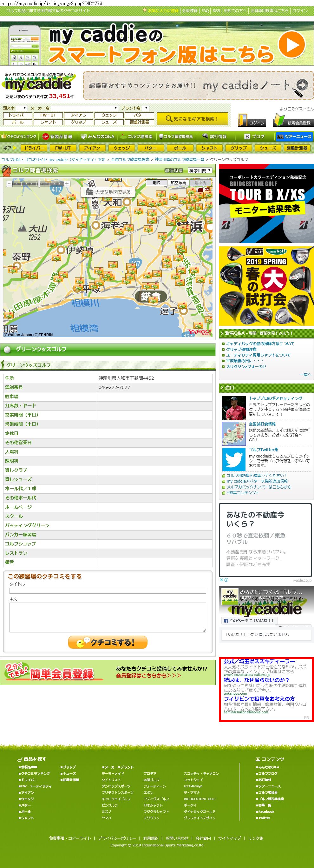The height and width of the screenshot is (868, 314).
Task: Click the 一覧へ link under Q&A
Action: click(x=305, y=374)
